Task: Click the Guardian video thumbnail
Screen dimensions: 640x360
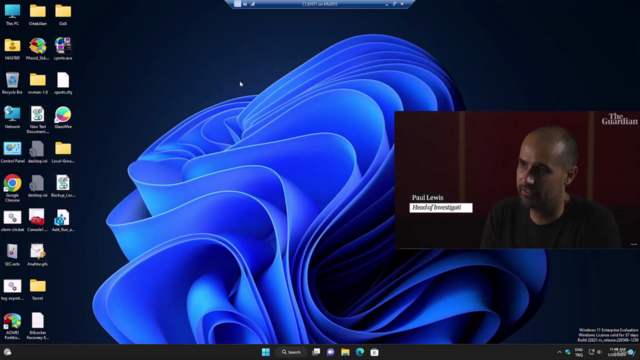Action: [517, 180]
